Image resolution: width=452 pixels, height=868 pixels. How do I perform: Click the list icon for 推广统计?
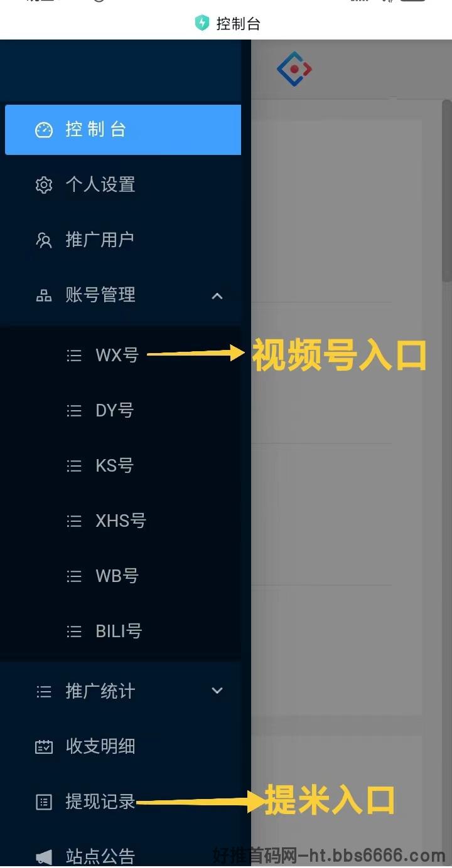[x=43, y=692]
